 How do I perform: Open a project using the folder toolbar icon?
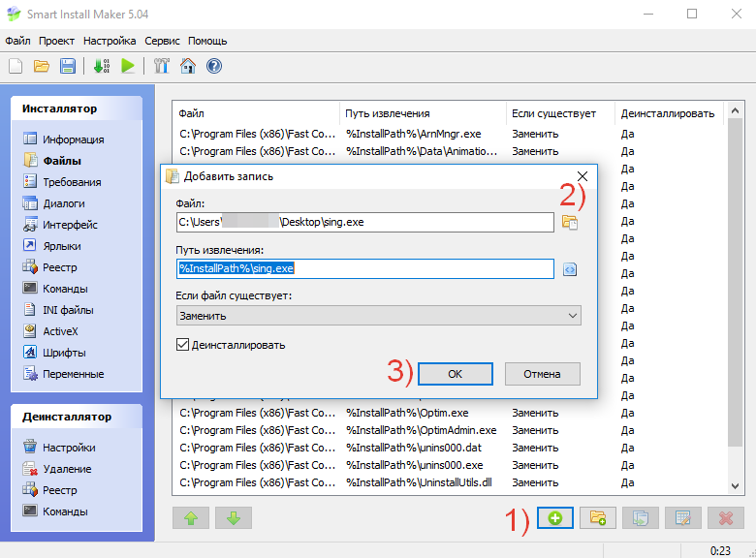pyautogui.click(x=42, y=66)
